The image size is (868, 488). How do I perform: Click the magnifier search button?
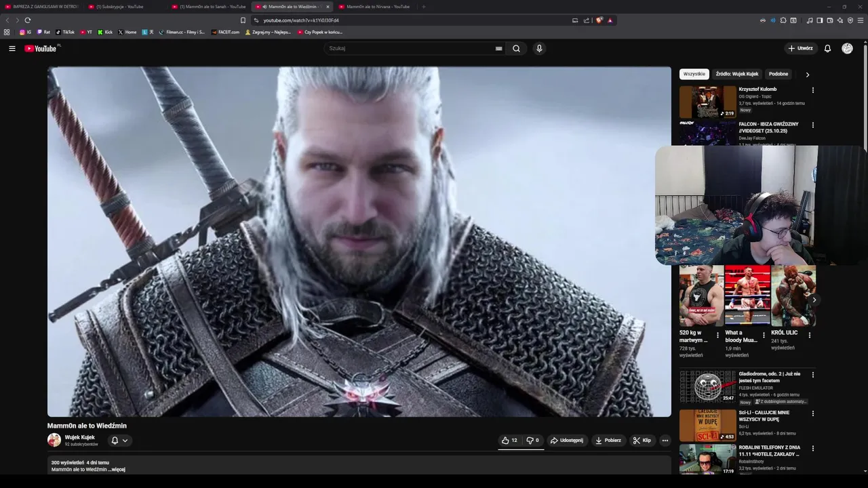coord(516,48)
